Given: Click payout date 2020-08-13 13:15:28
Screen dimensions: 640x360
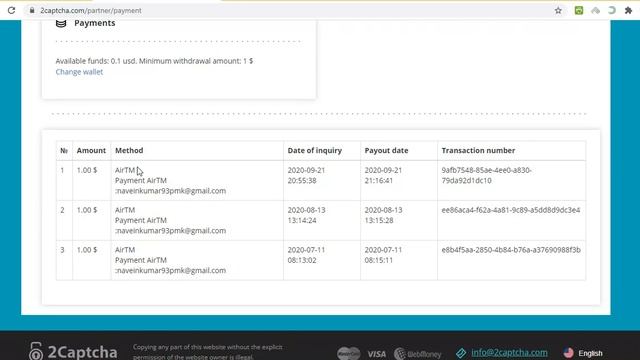Looking at the screenshot, I should pos(383,215).
